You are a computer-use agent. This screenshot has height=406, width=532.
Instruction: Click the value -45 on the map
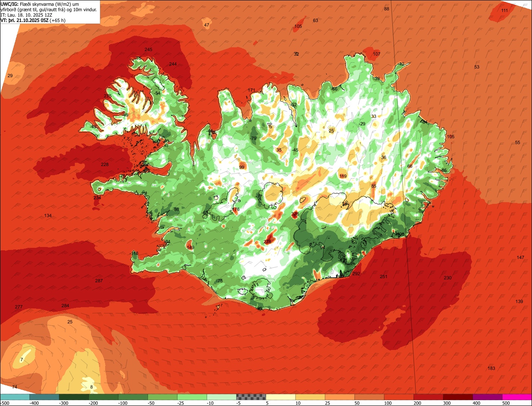[295, 150]
